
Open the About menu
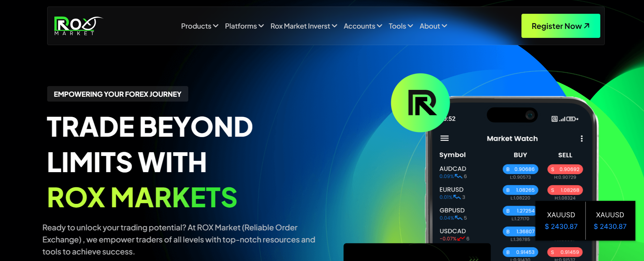(433, 26)
